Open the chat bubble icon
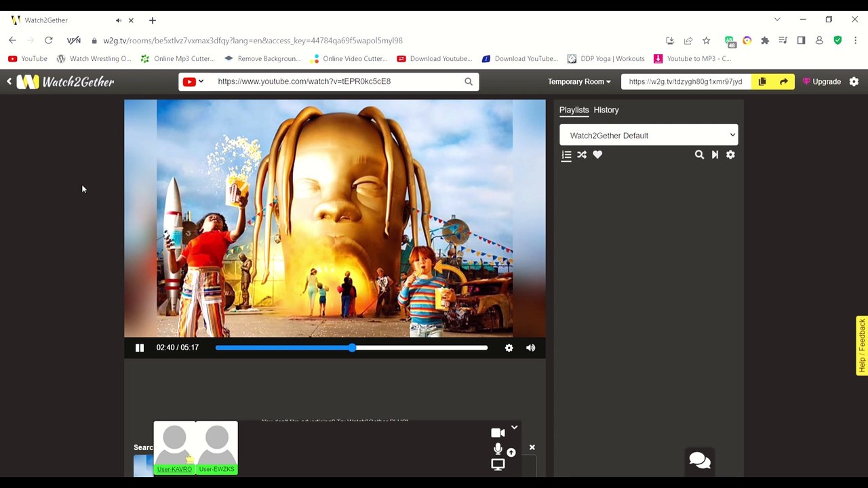Image resolution: width=868 pixels, height=488 pixels. point(700,461)
